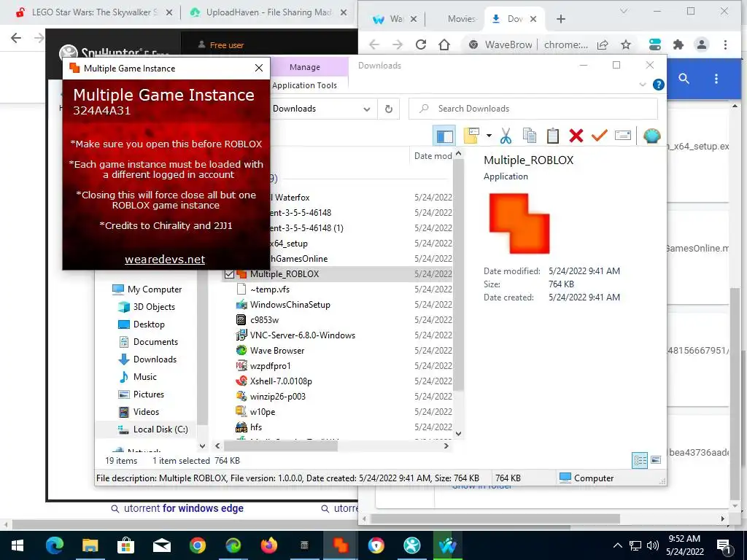
Task: Click the downloads page search icon
Action: click(684, 79)
